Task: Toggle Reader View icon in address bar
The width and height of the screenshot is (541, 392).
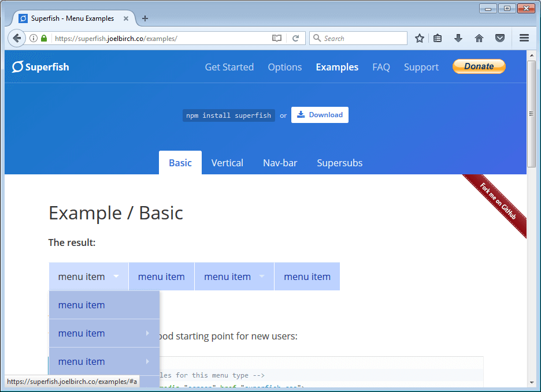Action: click(x=277, y=38)
